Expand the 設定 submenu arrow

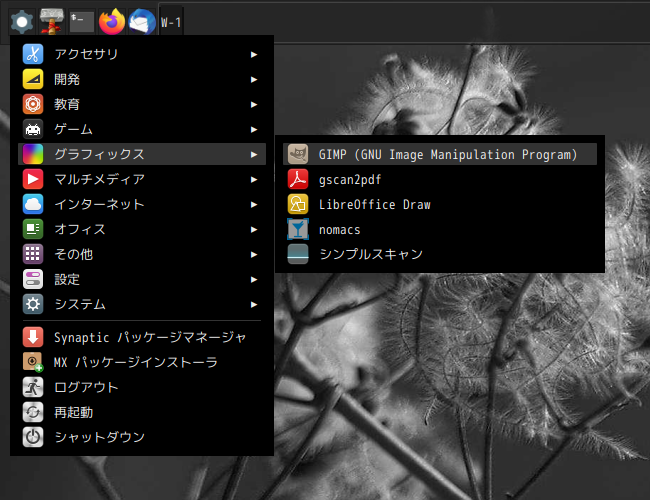click(254, 280)
